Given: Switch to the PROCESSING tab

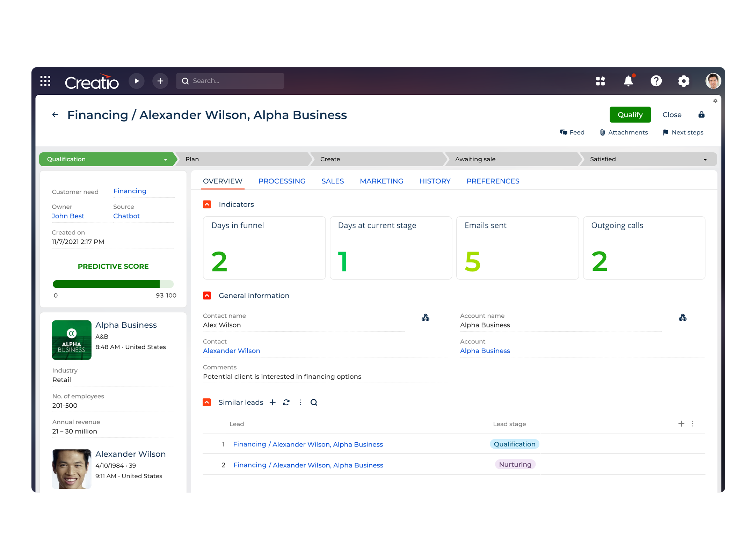Looking at the screenshot, I should pyautogui.click(x=282, y=181).
